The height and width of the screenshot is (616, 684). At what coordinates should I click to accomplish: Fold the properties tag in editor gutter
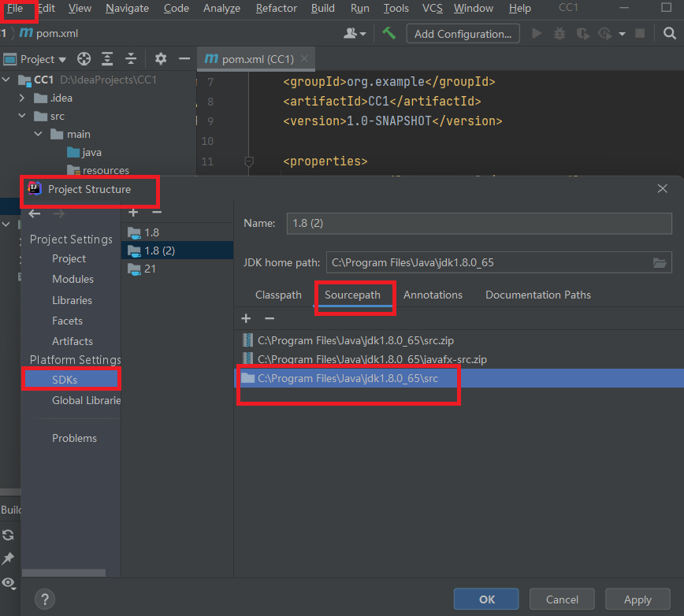249,161
